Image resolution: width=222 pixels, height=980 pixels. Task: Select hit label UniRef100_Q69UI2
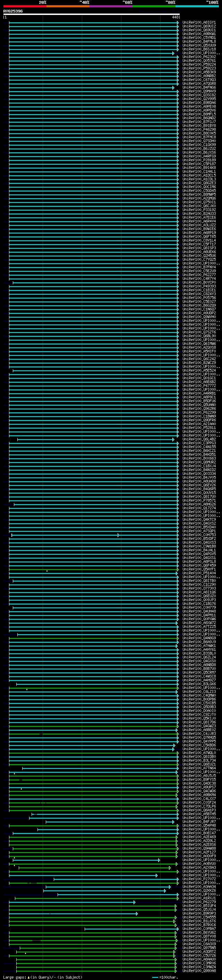[x=199, y=26]
